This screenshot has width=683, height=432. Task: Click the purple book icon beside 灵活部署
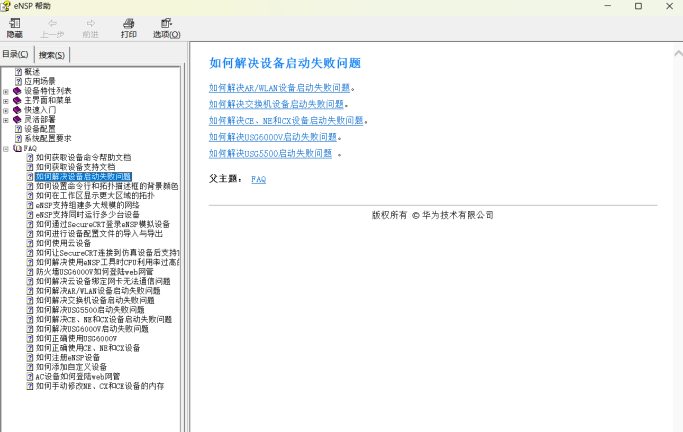click(x=17, y=120)
